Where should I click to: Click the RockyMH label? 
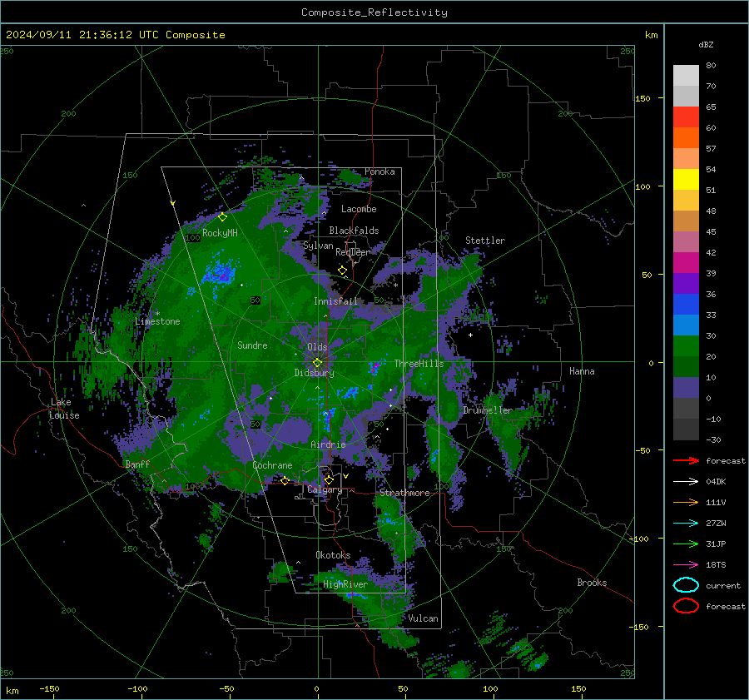tap(220, 233)
